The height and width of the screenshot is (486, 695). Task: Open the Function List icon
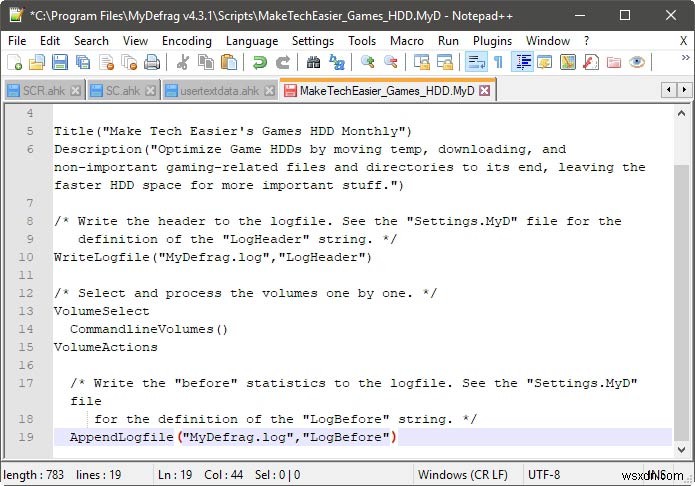[x=590, y=62]
